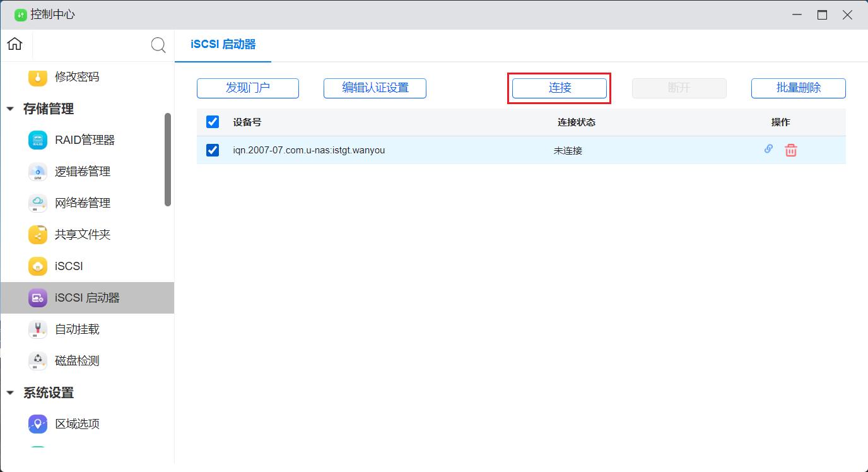Collapse the 系统设置 section

tap(10, 393)
